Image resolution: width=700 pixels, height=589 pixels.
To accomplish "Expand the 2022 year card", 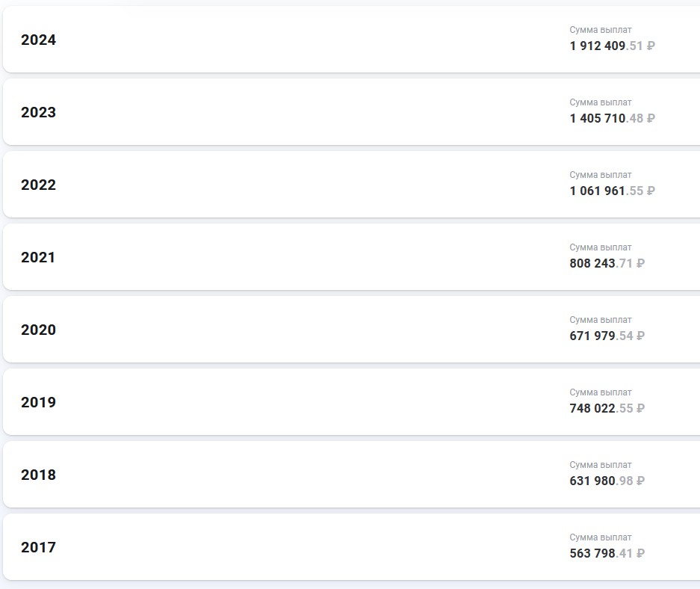I will click(x=351, y=185).
